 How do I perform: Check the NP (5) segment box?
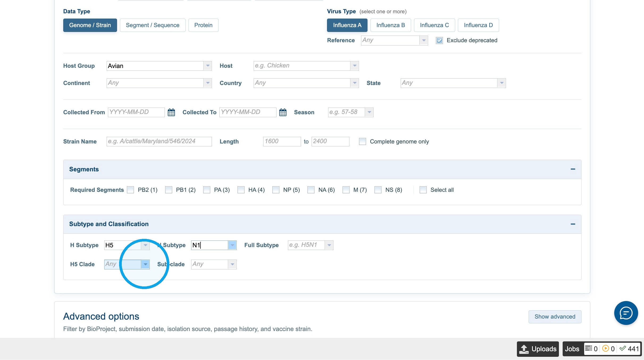pos(276,190)
